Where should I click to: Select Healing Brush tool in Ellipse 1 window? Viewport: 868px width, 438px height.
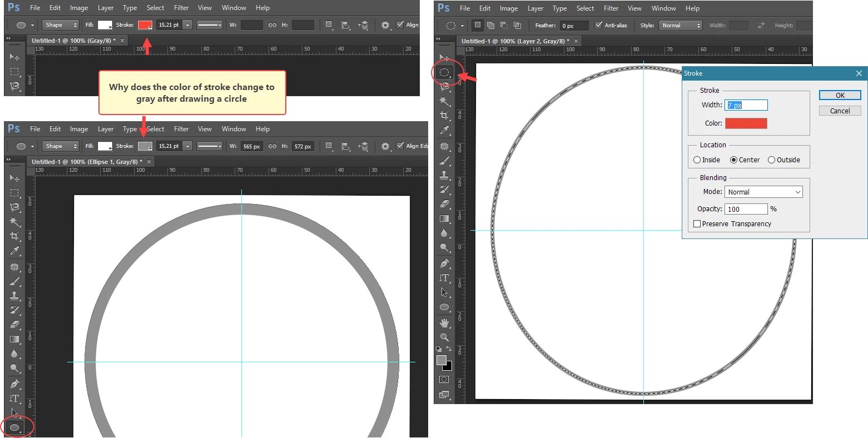click(15, 266)
